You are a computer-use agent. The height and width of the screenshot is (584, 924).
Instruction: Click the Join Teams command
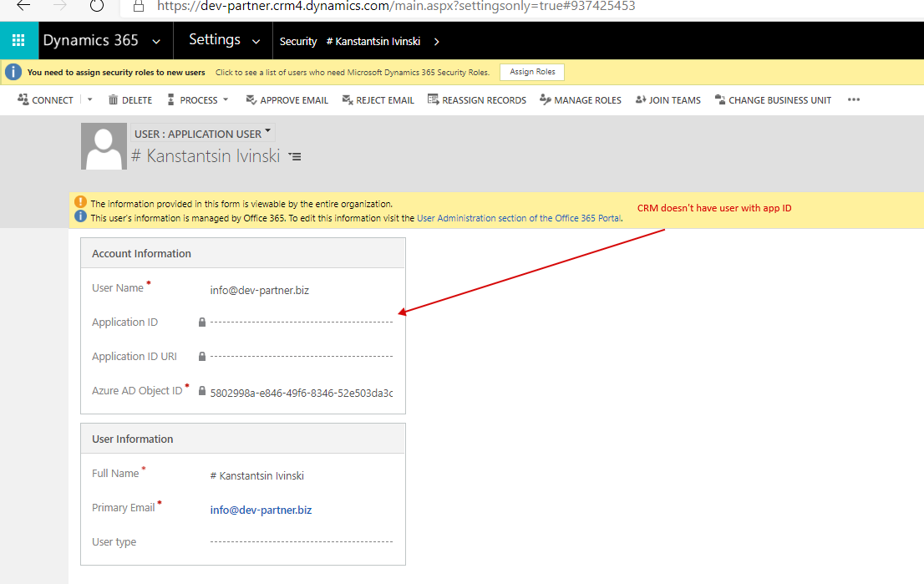point(668,99)
